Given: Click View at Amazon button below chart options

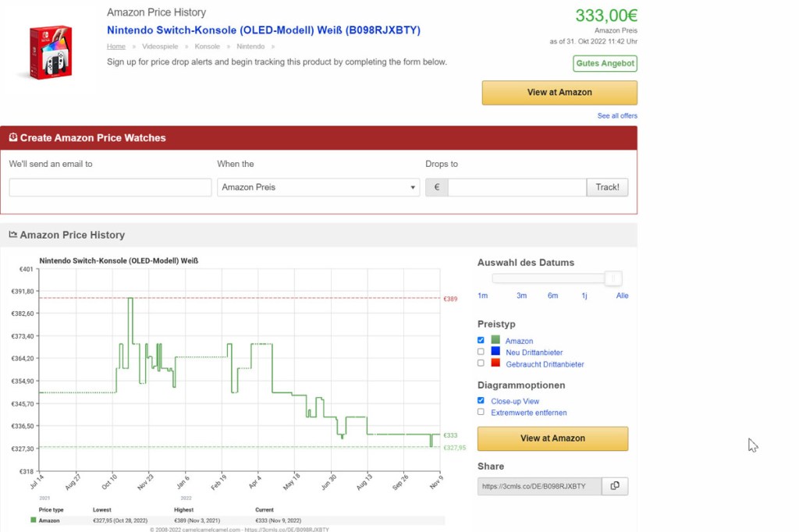Looking at the screenshot, I should 553,438.
